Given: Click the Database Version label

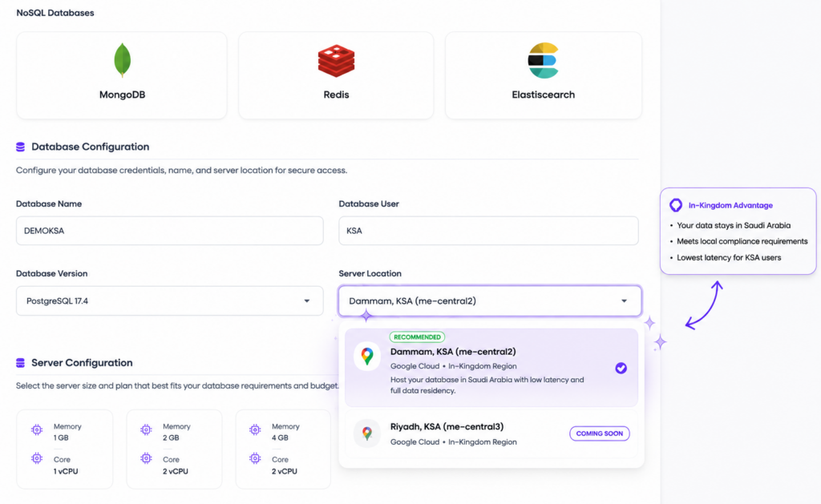Looking at the screenshot, I should (52, 274).
